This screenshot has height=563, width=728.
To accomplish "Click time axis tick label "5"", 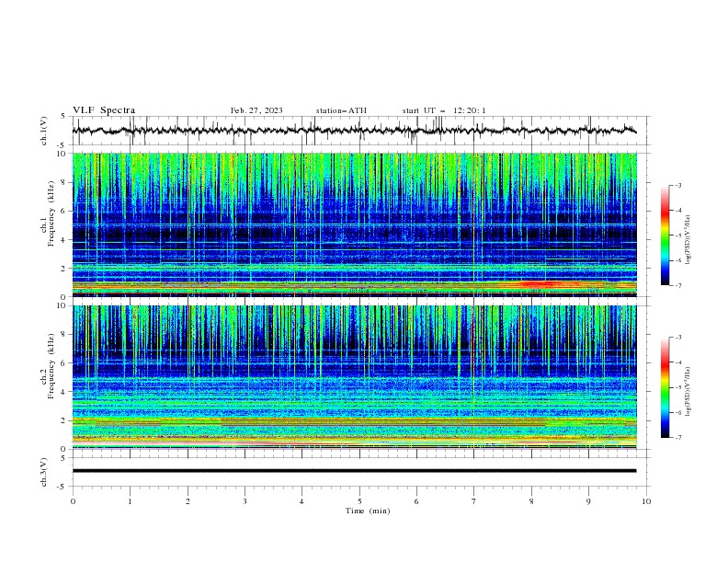I will click(x=359, y=501).
